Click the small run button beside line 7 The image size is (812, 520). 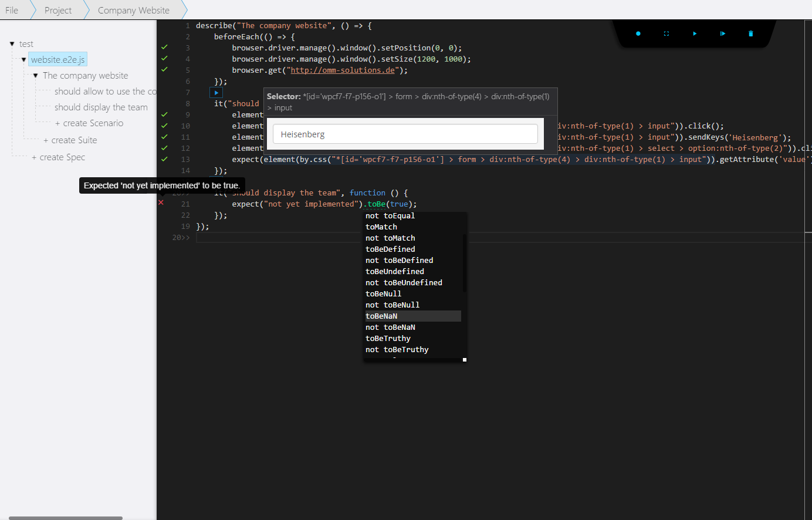pos(216,93)
